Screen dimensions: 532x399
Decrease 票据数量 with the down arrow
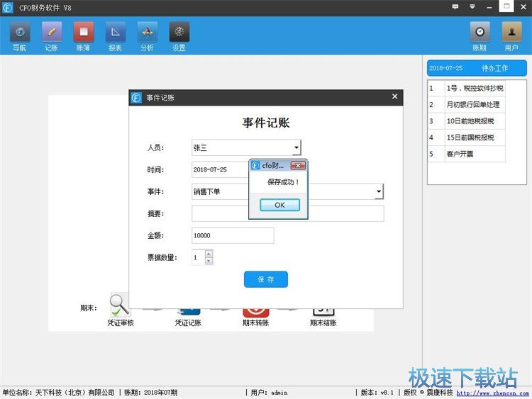coord(209,261)
